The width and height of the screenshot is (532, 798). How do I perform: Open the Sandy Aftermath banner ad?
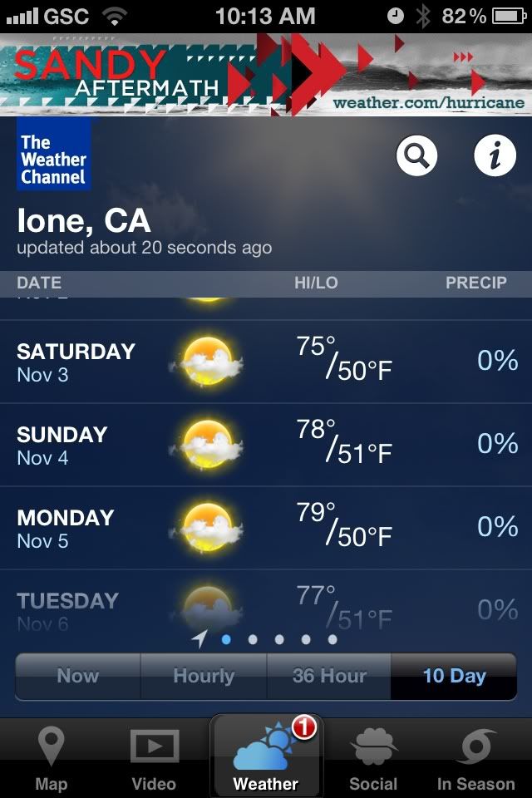[x=266, y=75]
